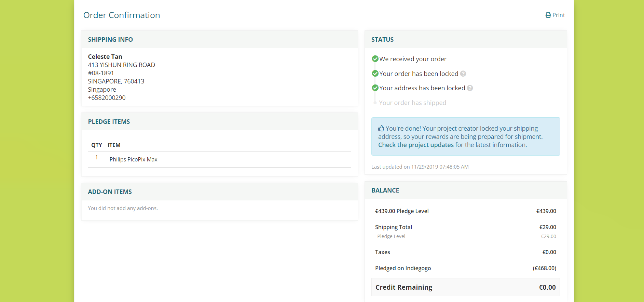Click the QTY column header
This screenshot has height=302, width=644.
tap(97, 145)
